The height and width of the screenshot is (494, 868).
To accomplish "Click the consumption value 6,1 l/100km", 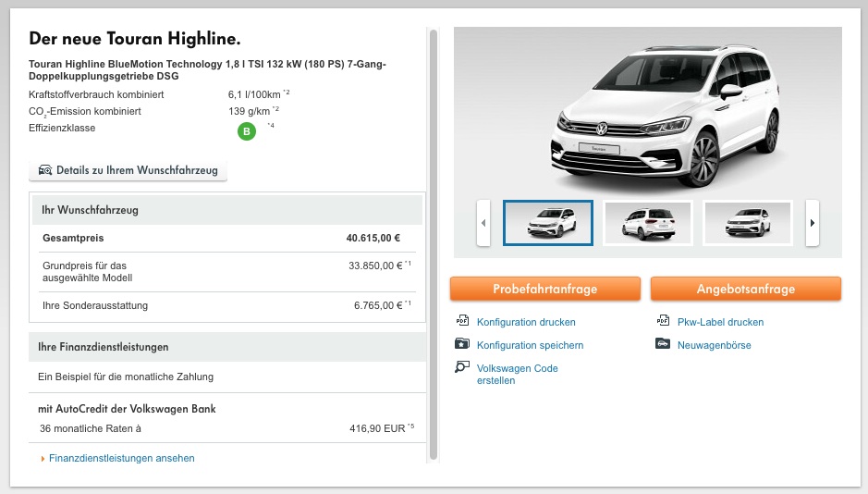I will tap(254, 94).
